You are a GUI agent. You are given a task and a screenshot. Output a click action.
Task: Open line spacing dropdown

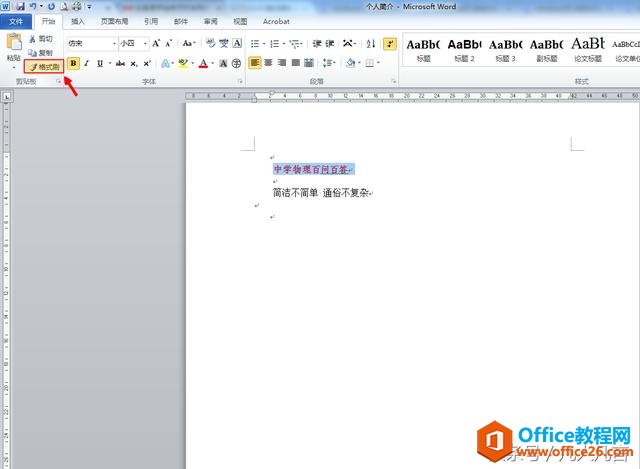pyautogui.click(x=329, y=63)
